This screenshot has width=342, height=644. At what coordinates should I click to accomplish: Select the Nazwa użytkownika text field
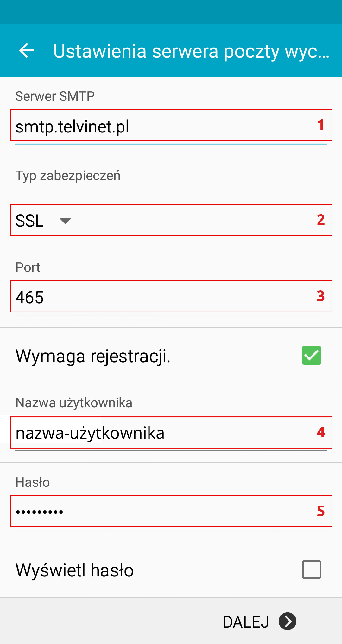pyautogui.click(x=171, y=433)
